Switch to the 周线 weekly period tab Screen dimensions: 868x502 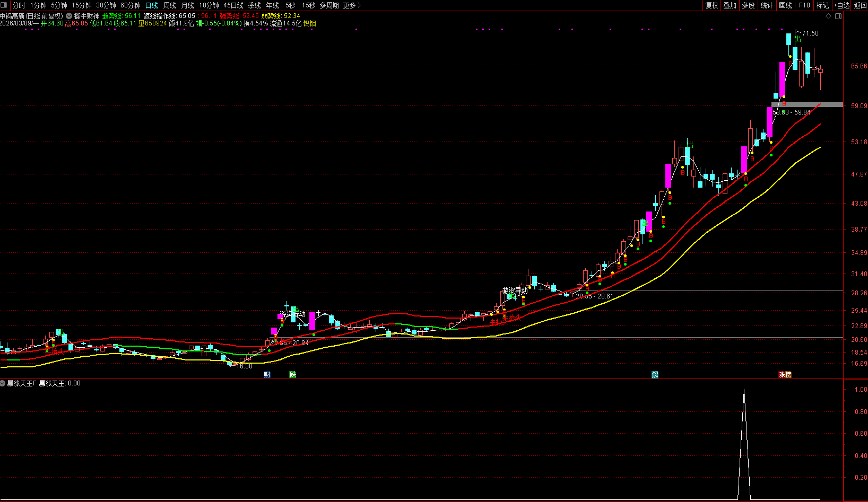170,5
